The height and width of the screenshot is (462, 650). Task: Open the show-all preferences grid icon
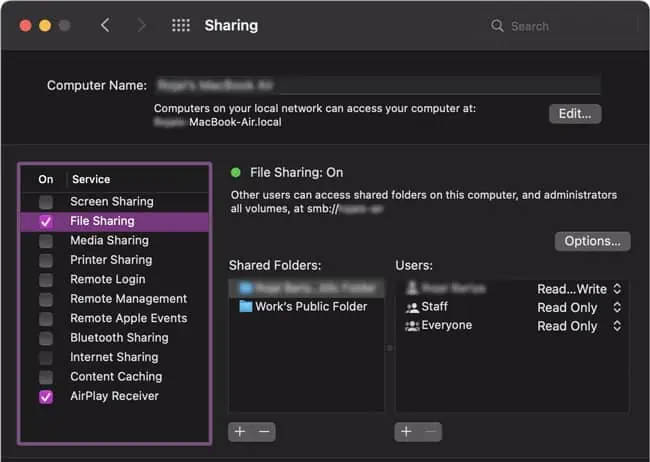pyautogui.click(x=181, y=26)
